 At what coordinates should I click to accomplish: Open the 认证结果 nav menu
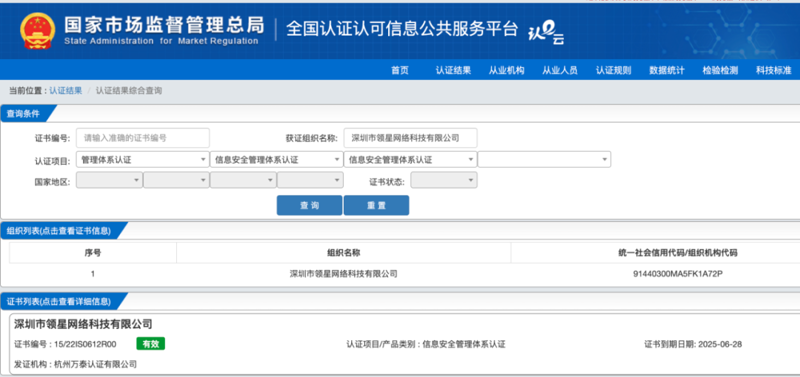coord(453,70)
